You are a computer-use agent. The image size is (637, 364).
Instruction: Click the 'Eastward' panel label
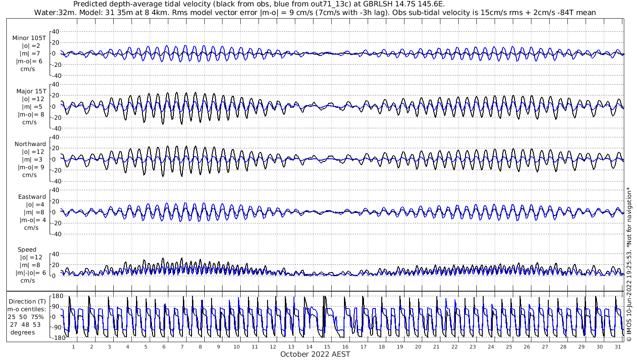click(x=32, y=197)
